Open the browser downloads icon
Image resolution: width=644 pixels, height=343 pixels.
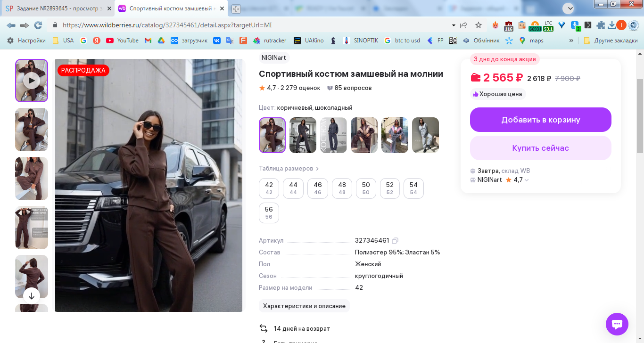click(612, 25)
